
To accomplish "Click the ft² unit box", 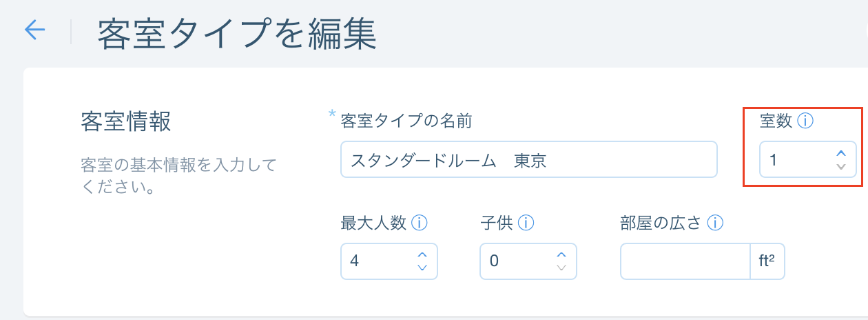I will coord(767,261).
